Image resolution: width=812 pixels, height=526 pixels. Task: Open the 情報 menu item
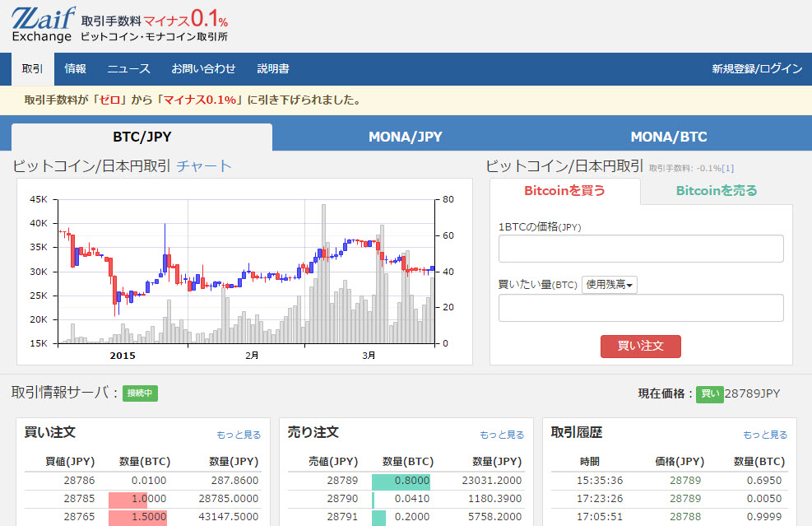(x=75, y=69)
